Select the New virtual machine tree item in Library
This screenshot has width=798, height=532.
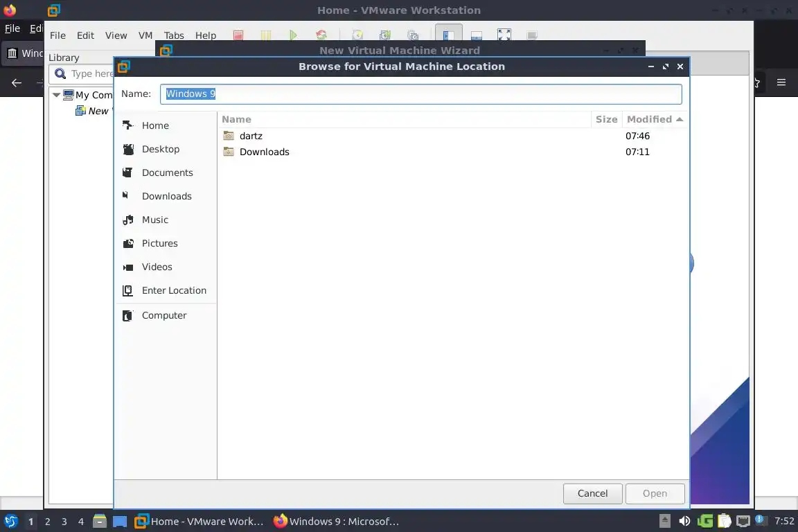coord(93,111)
